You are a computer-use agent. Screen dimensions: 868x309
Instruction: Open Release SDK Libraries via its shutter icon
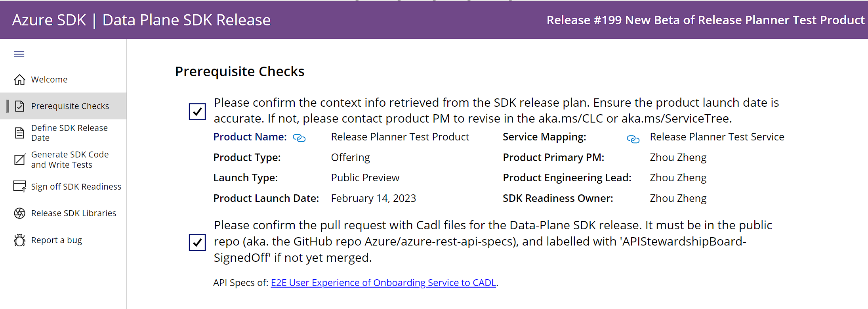point(19,213)
